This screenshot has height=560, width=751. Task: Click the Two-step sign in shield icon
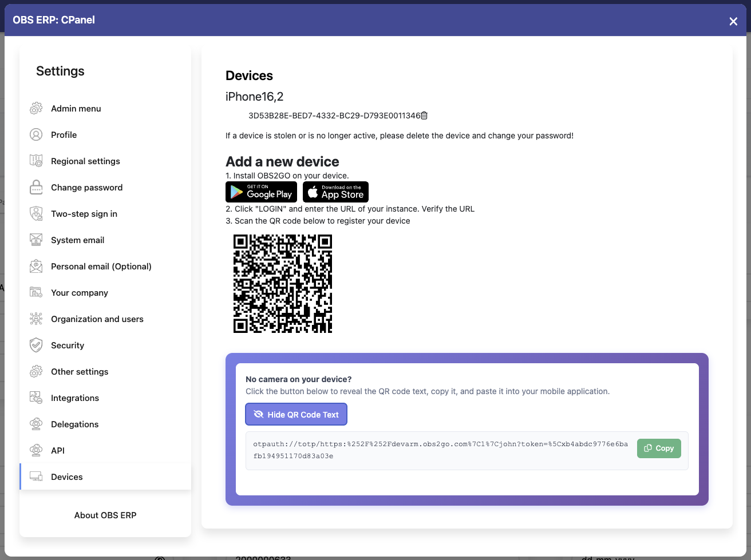pyautogui.click(x=36, y=213)
